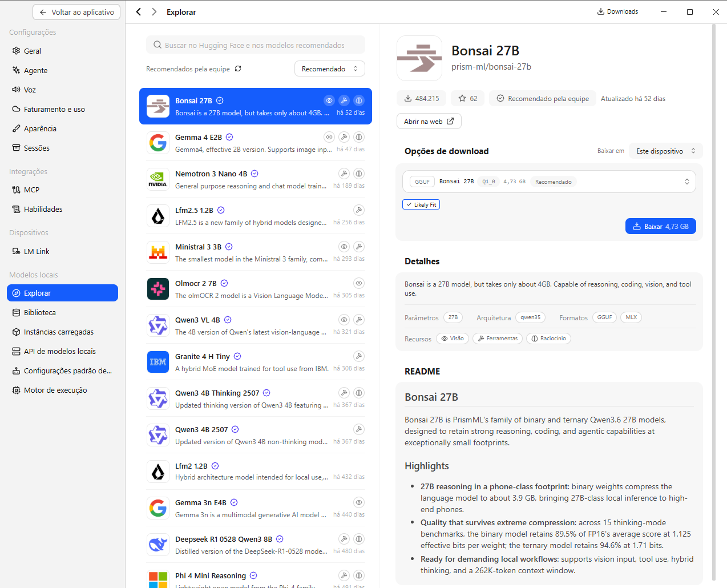Click tool-use icon on Bonsai 27B row

coord(344,100)
